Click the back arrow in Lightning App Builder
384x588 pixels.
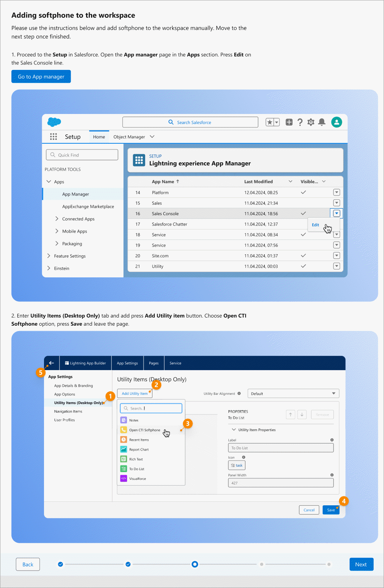click(x=51, y=363)
